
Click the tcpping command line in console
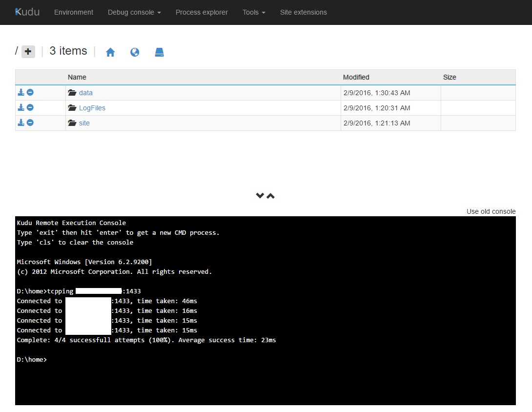point(79,291)
